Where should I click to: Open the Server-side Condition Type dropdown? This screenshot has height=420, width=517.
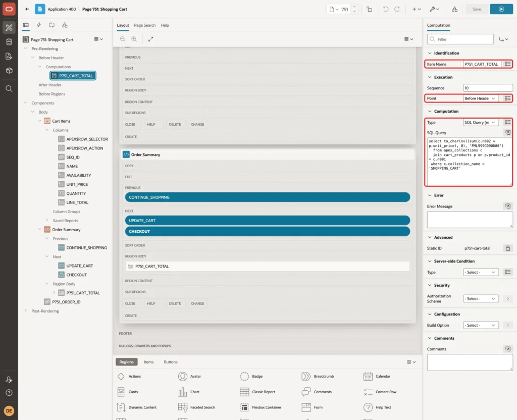tap(481, 272)
